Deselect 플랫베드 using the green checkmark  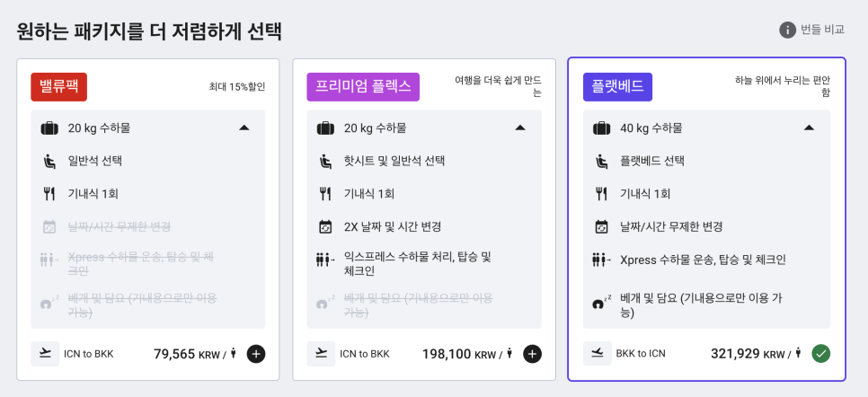[821, 353]
